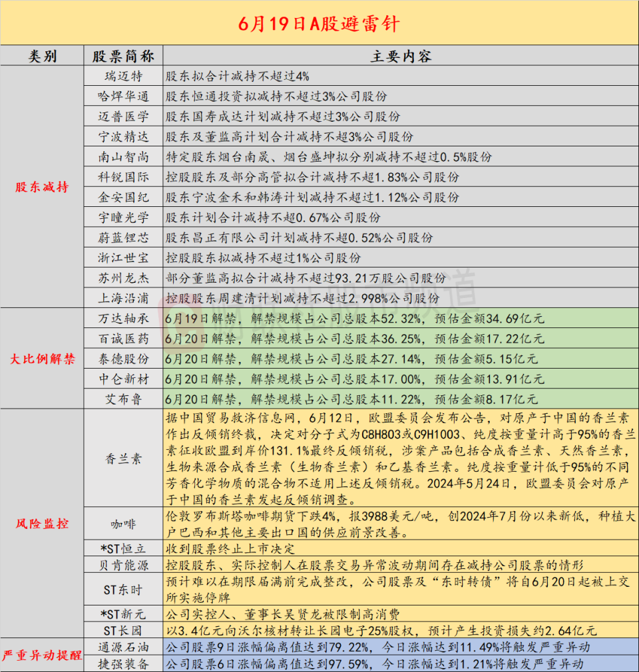The image size is (639, 672).
Task: Click the 大比例解禁 category label
Action: [x=42, y=359]
